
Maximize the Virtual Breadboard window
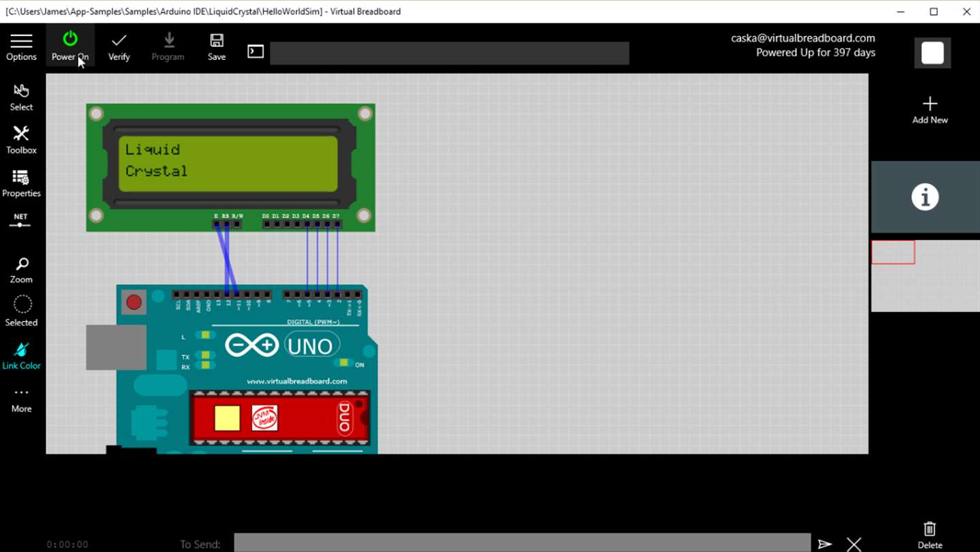coord(934,12)
